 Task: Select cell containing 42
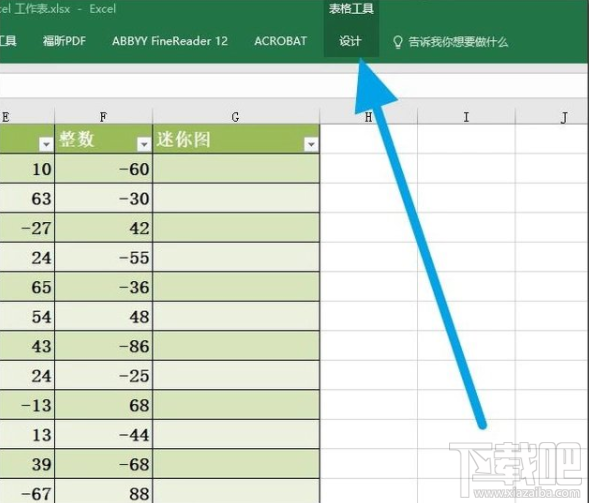tap(104, 228)
